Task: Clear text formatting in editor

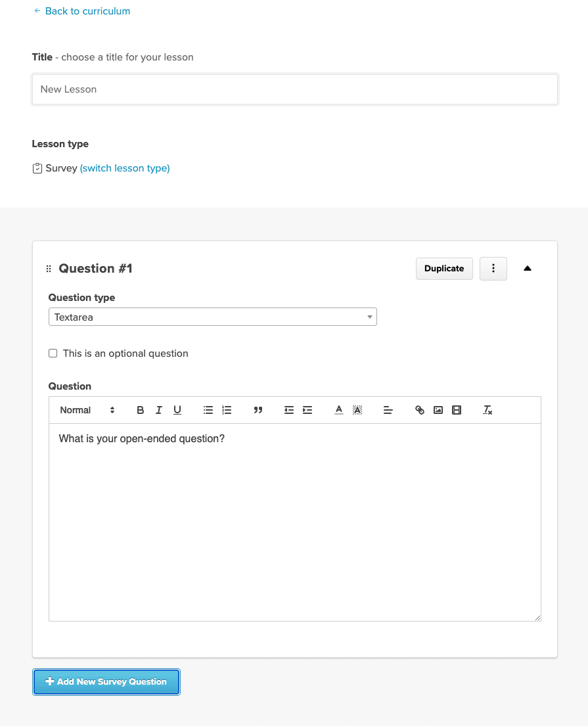Action: point(487,410)
